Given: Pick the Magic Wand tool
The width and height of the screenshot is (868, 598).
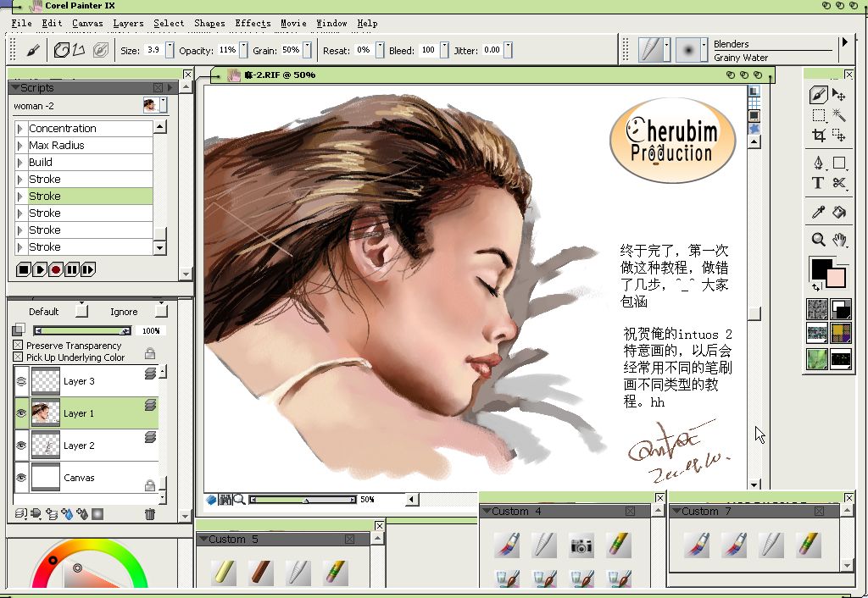Looking at the screenshot, I should [x=838, y=115].
